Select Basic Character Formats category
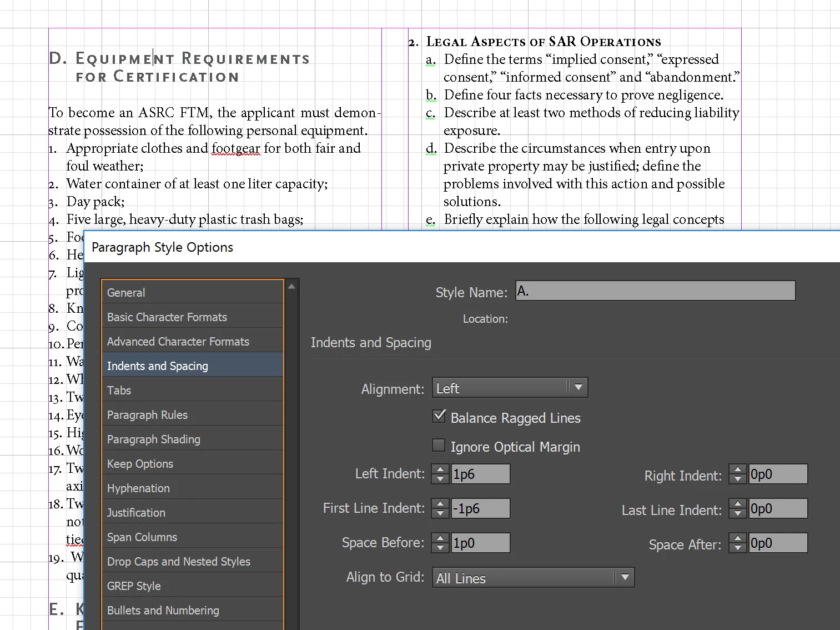Viewport: 840px width, 630px height. click(x=193, y=317)
